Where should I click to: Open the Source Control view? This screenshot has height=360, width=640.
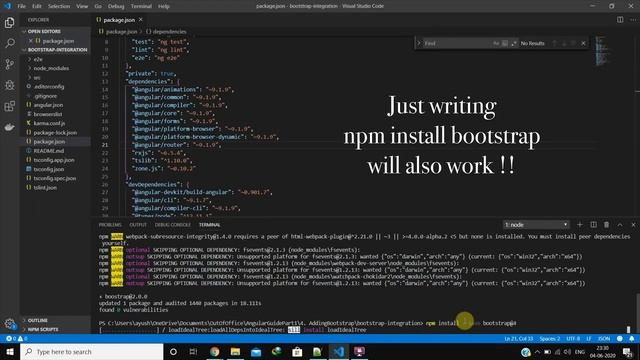9,64
